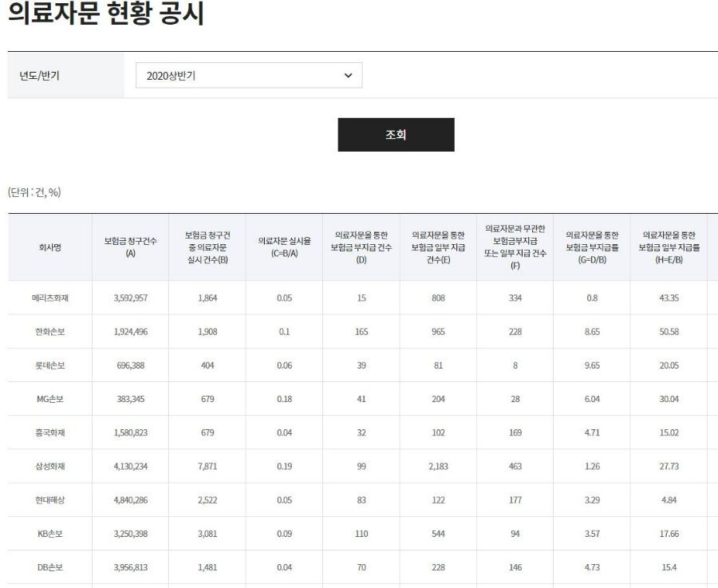Click the value 0.18 in MG손보 row
The width and height of the screenshot is (718, 588).
coord(284,399)
